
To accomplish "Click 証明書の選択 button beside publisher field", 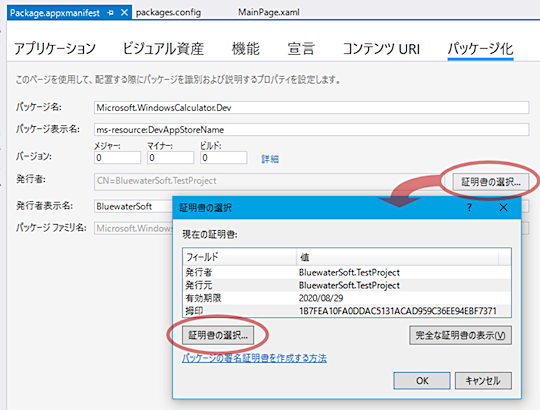I will (491, 181).
